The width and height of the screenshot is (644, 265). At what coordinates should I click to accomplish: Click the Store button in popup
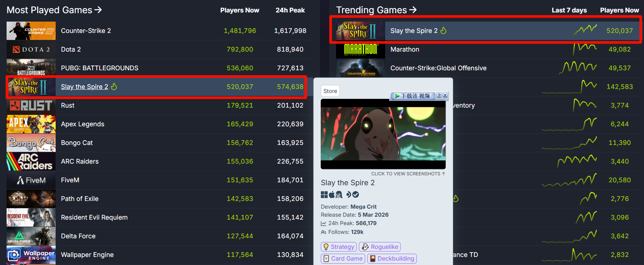click(x=330, y=91)
